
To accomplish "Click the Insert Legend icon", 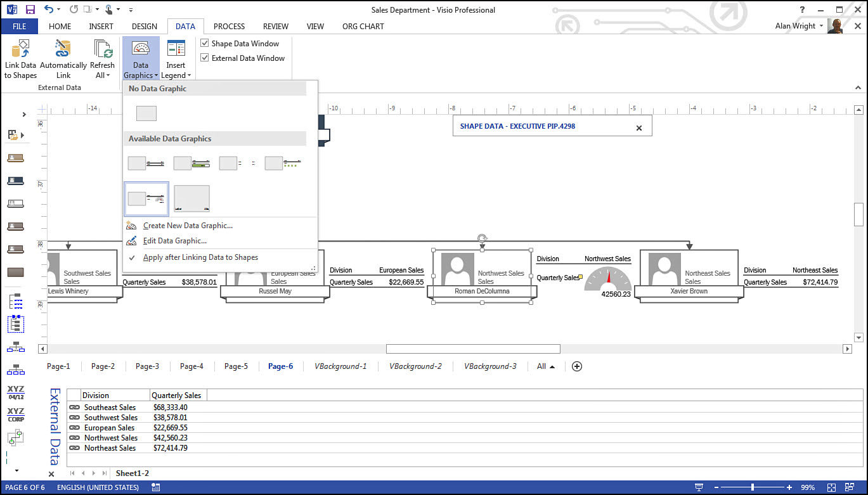I will pos(176,49).
